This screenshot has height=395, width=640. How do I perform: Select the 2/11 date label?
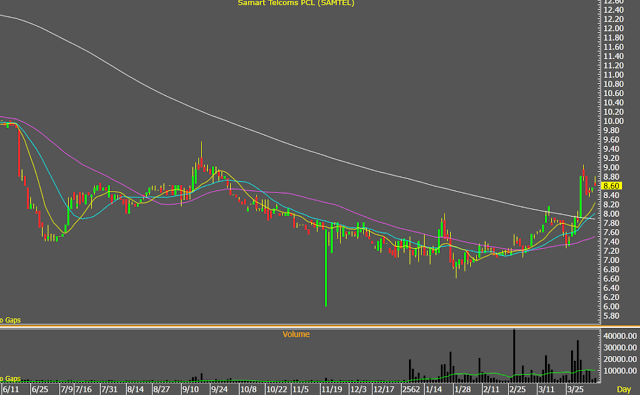tap(491, 389)
